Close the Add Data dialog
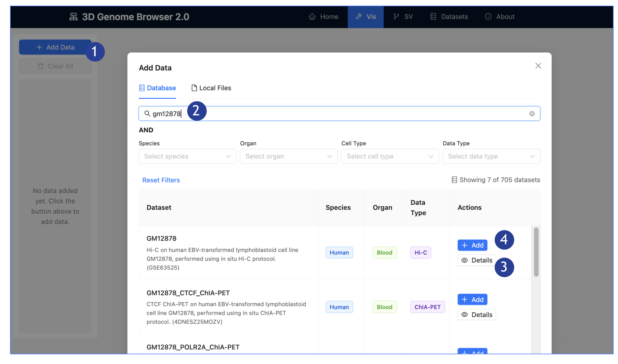 pyautogui.click(x=538, y=66)
